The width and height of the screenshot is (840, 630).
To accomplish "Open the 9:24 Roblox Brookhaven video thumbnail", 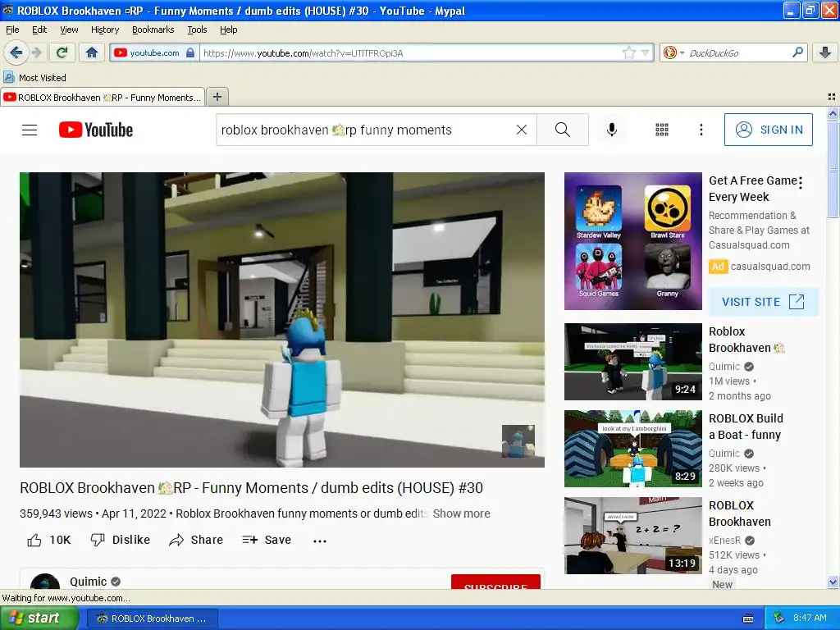I will click(x=632, y=362).
